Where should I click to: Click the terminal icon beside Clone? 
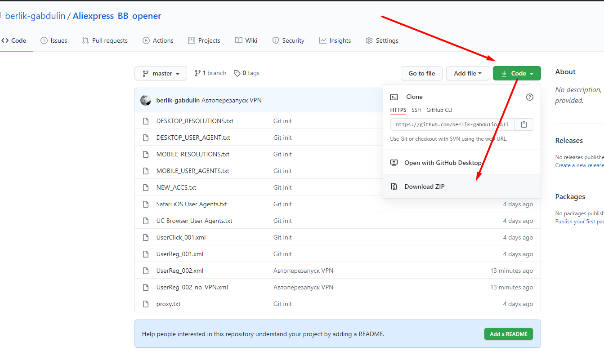[x=394, y=97]
